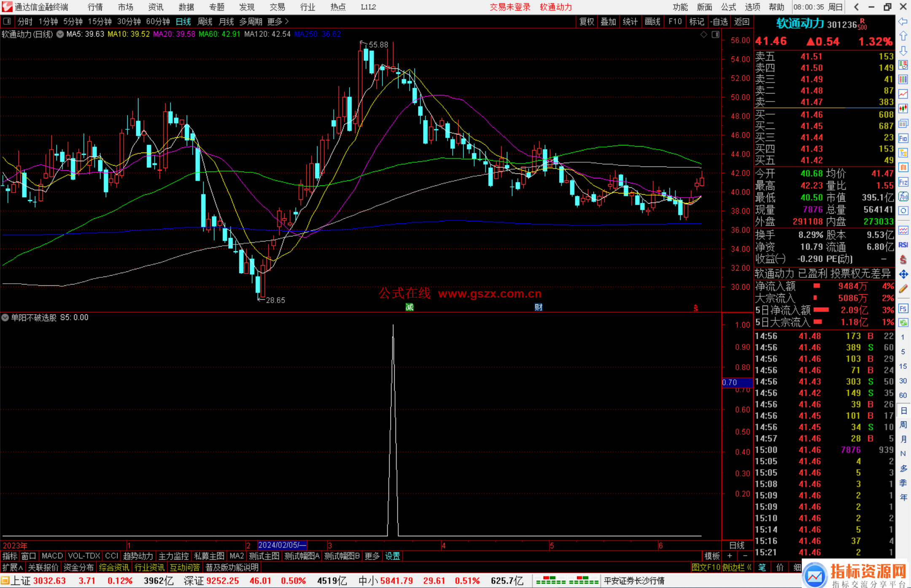
Task: Click the 设置 settings button
Action: coord(393,556)
